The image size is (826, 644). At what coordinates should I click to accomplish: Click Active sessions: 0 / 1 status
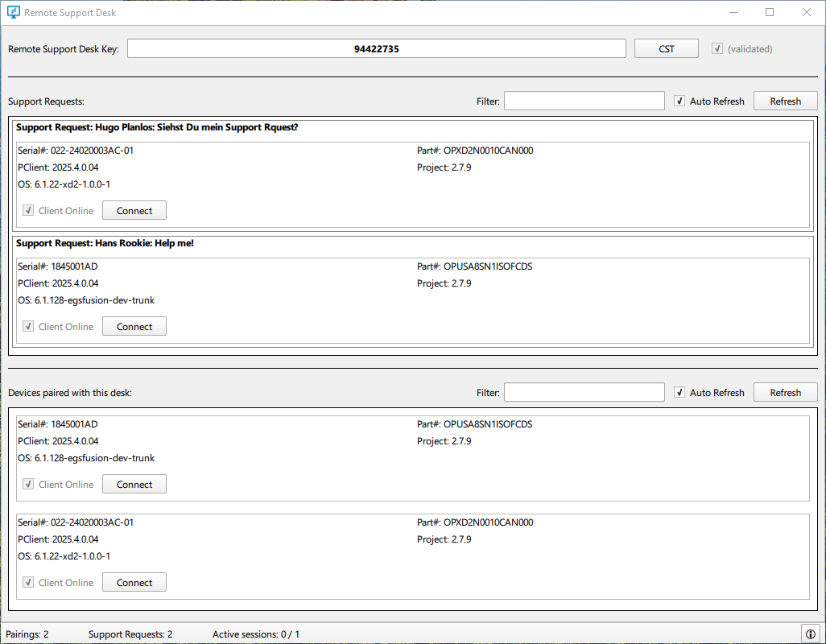click(x=255, y=634)
